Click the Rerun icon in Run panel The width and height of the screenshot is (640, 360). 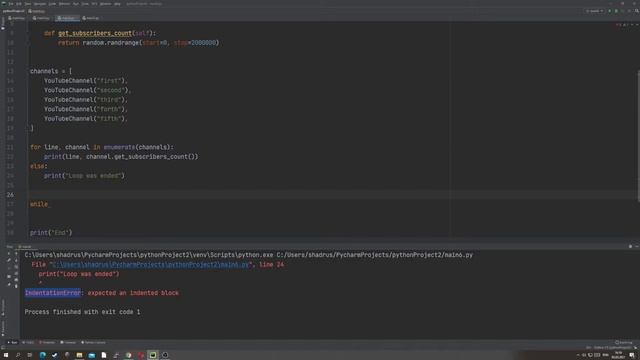(x=9, y=254)
